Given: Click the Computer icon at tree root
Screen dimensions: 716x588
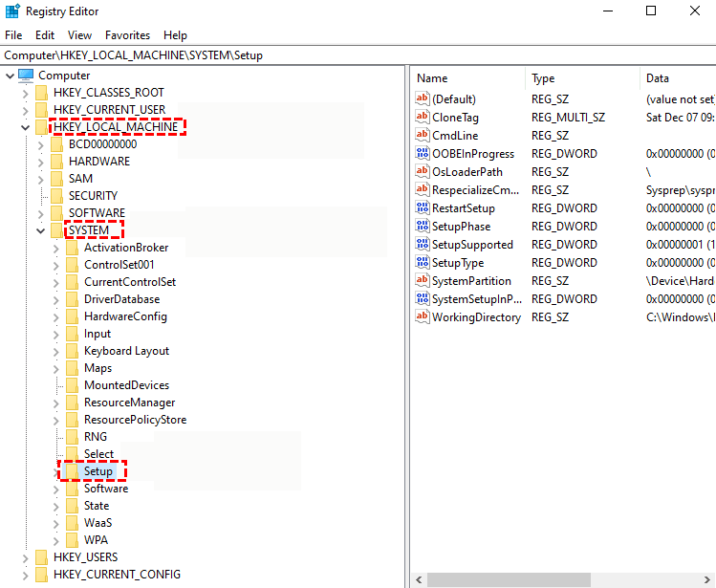Looking at the screenshot, I should pyautogui.click(x=26, y=76).
